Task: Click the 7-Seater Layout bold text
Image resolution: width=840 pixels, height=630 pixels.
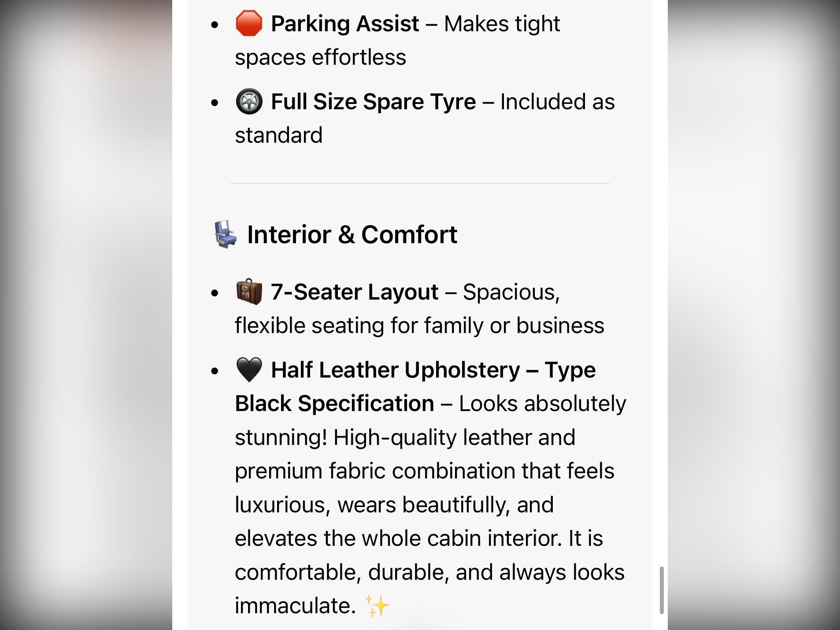Action: (354, 292)
